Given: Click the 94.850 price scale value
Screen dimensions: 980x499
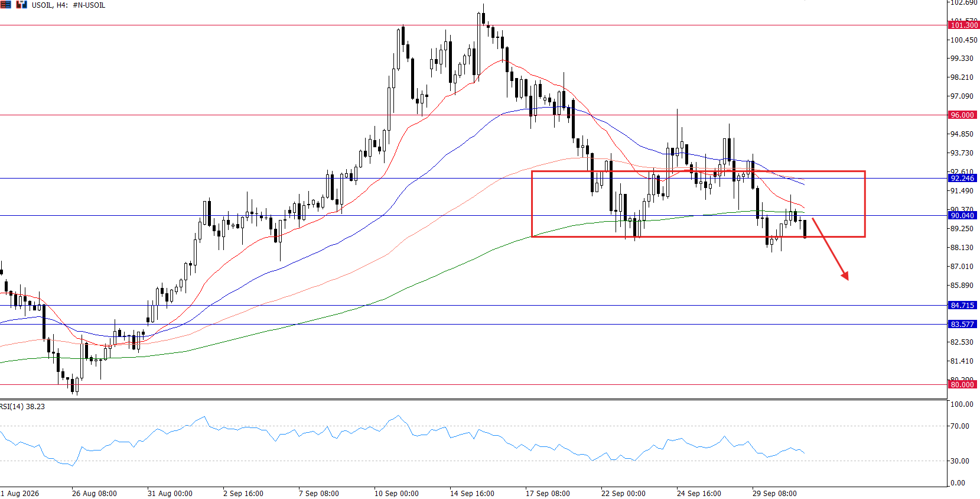Looking at the screenshot, I should [x=962, y=134].
